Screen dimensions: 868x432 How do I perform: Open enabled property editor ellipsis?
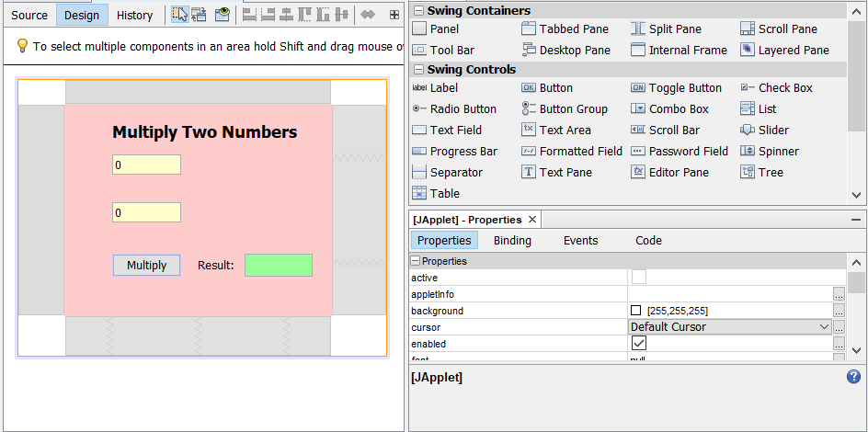point(839,344)
